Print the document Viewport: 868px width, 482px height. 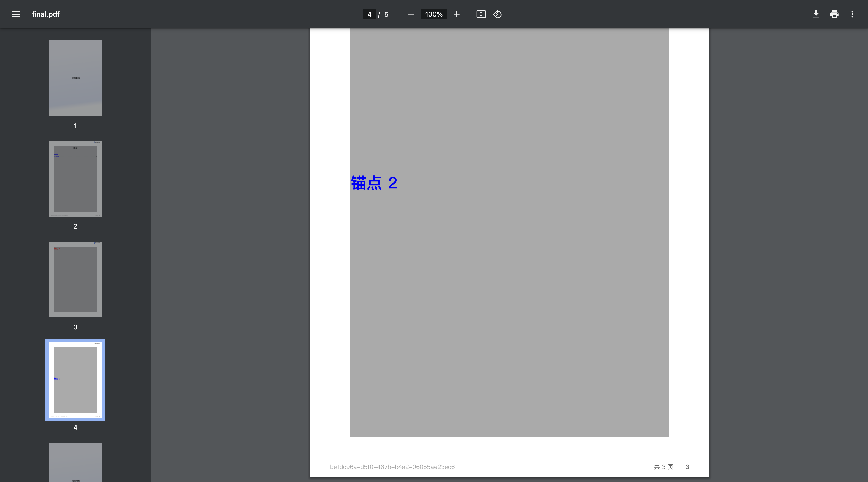(834, 14)
